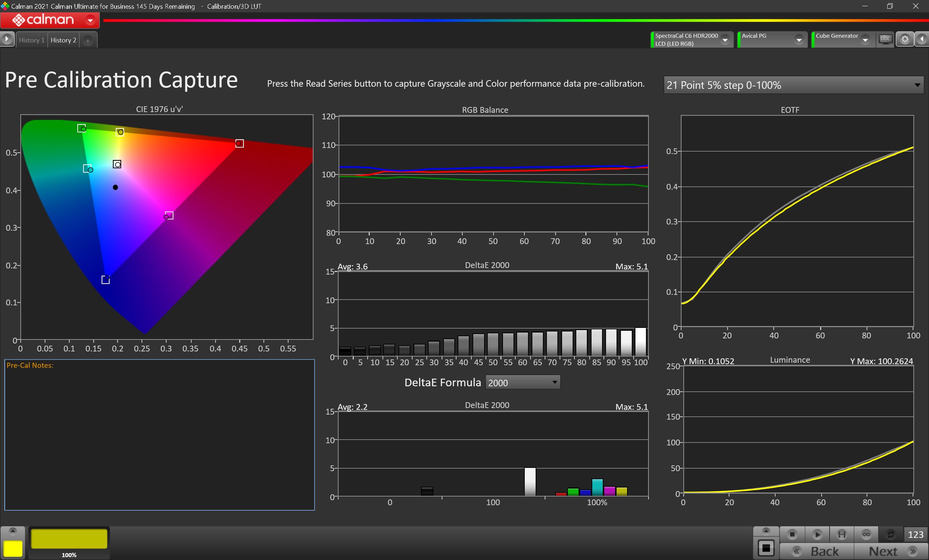
Task: Open settings with the gear icon
Action: tap(905, 39)
